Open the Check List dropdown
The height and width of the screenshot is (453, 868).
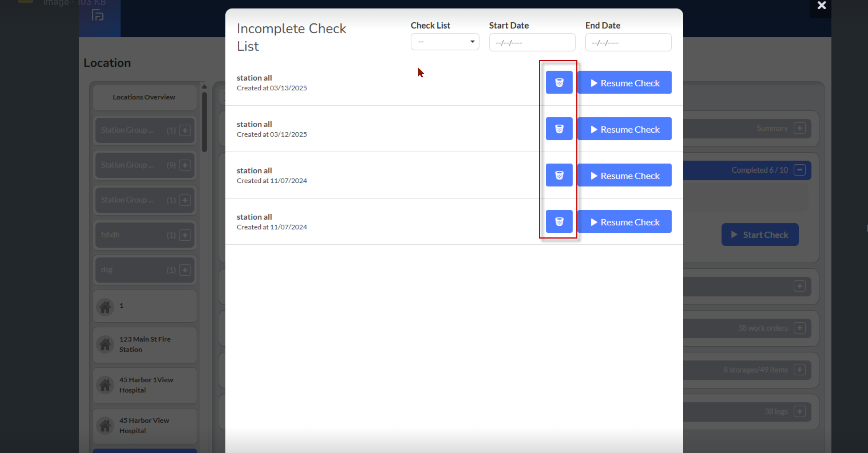[x=444, y=42]
